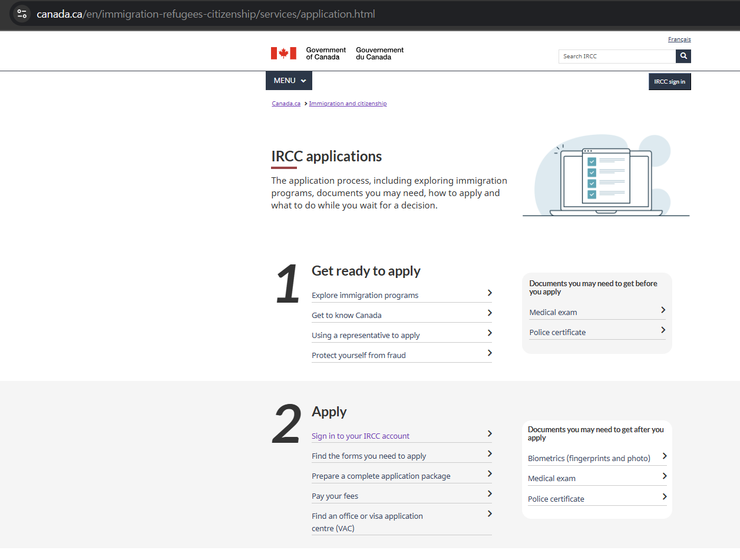Switch language to Français
740x560 pixels.
point(679,39)
